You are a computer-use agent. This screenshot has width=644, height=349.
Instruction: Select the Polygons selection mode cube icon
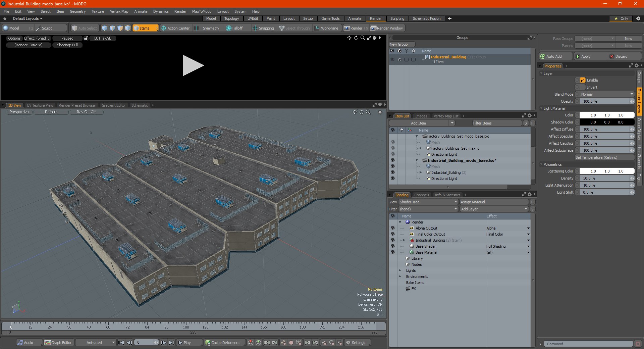[120, 28]
